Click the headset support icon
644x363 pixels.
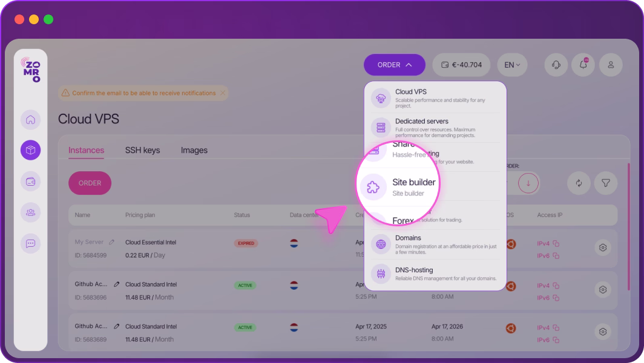556,65
